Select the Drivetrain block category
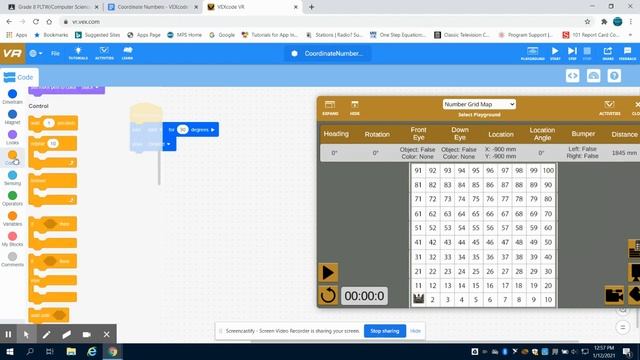Viewport: 640px width, 360px height. click(12, 97)
